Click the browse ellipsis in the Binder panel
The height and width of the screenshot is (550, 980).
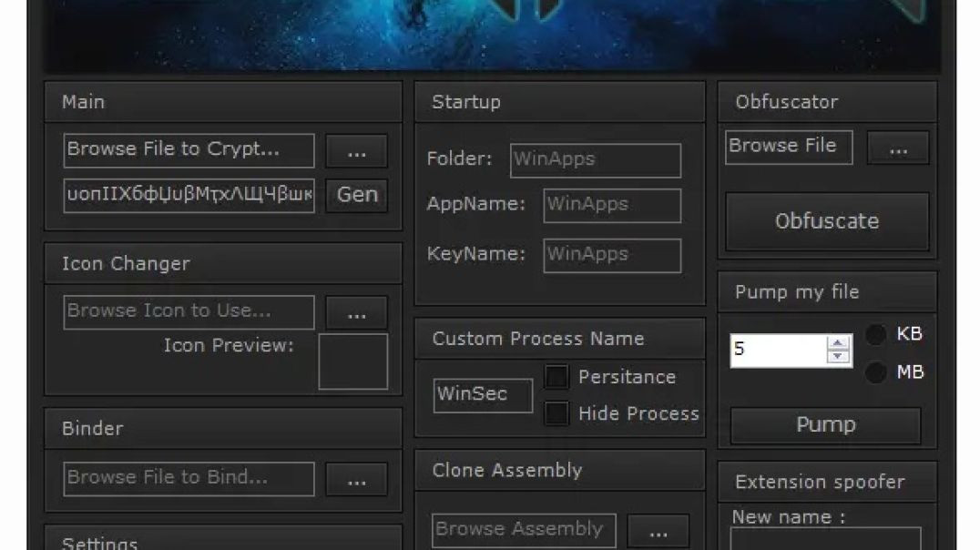(356, 478)
